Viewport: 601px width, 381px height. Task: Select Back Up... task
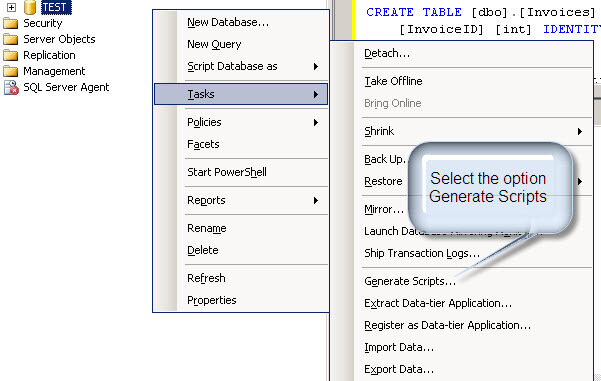(x=385, y=159)
